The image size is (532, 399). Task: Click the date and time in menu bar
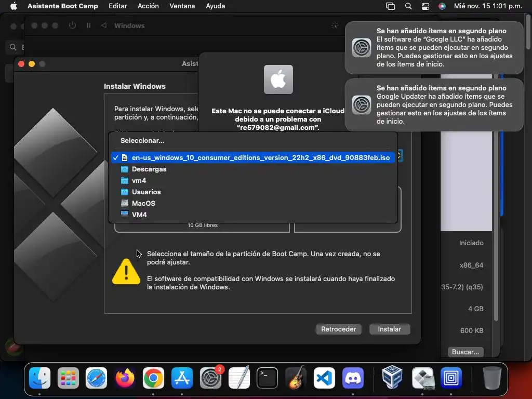(x=488, y=6)
